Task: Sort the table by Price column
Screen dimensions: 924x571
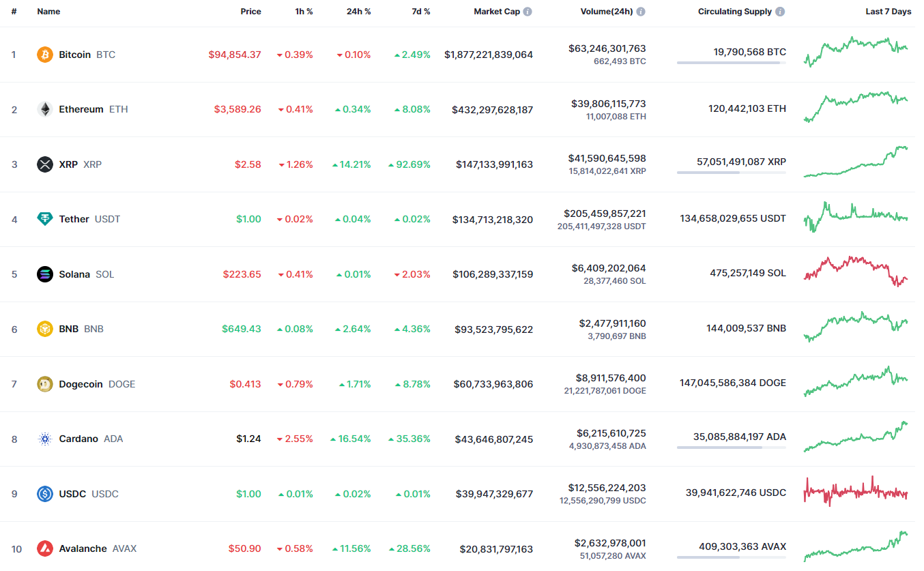Action: (x=250, y=12)
